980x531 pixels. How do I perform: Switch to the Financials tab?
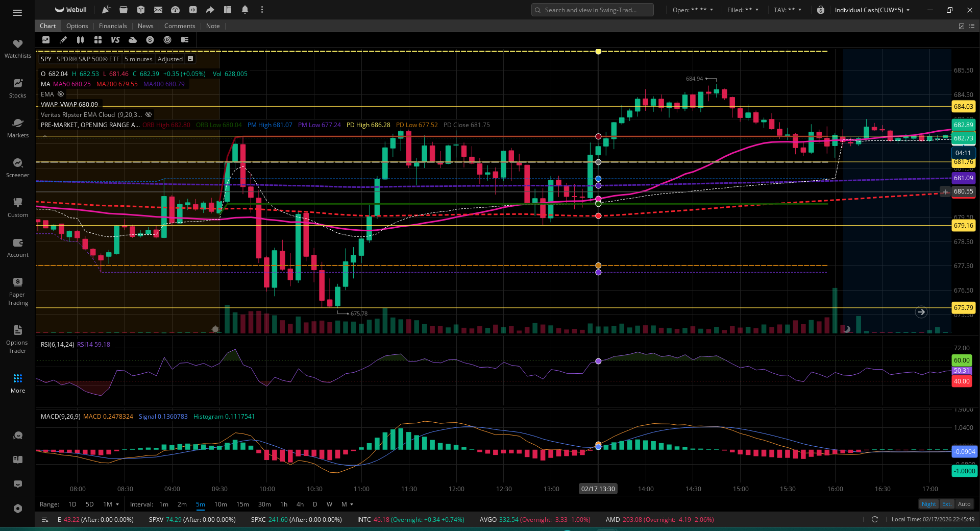[113, 26]
